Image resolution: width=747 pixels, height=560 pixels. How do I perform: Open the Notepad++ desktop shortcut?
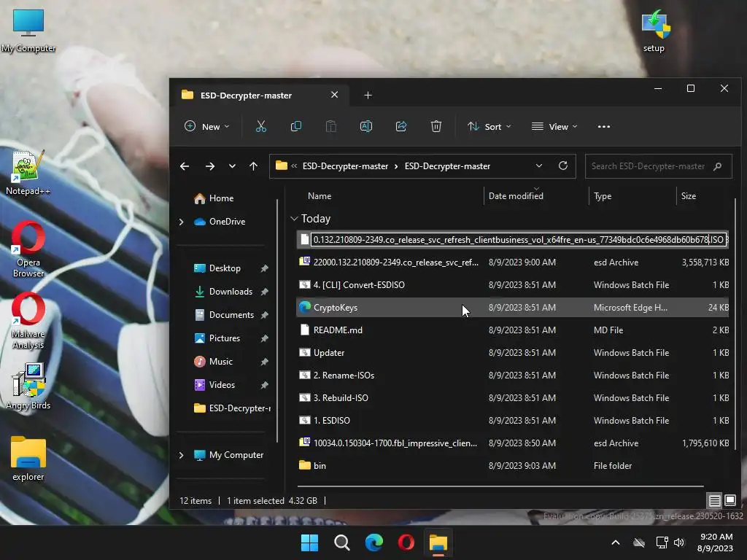tap(28, 172)
